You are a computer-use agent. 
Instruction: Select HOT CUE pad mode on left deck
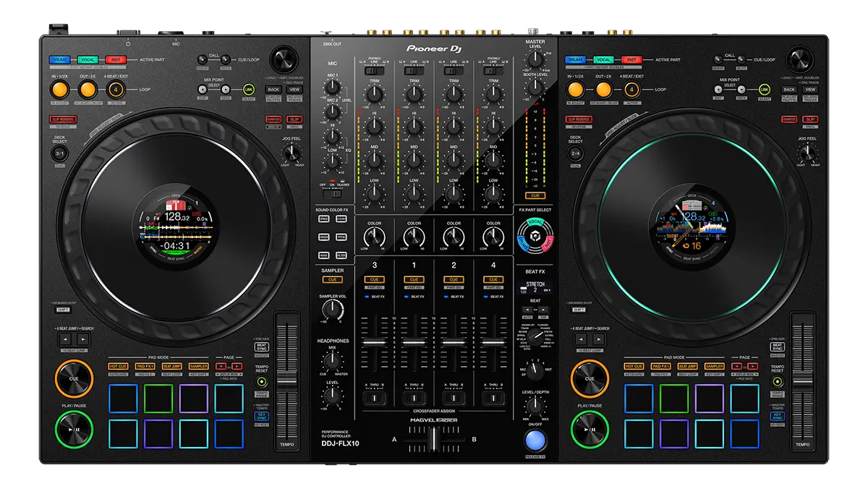pyautogui.click(x=119, y=367)
